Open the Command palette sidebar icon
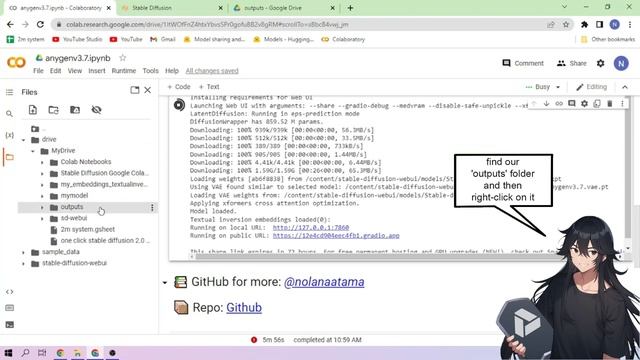Screen dimensions: 640x360 coord(9,308)
